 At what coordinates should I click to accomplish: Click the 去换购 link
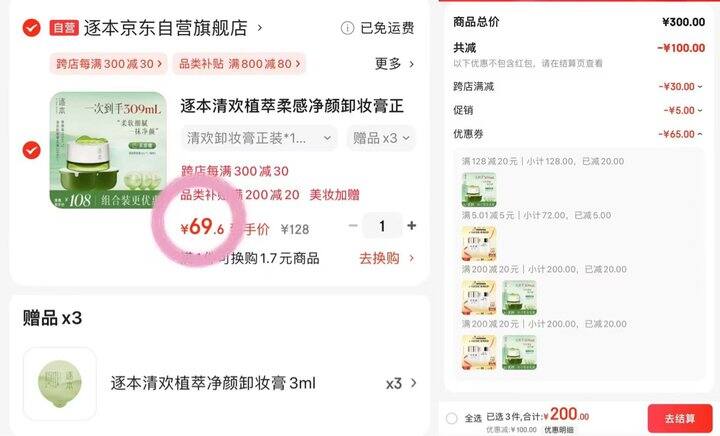pyautogui.click(x=387, y=258)
